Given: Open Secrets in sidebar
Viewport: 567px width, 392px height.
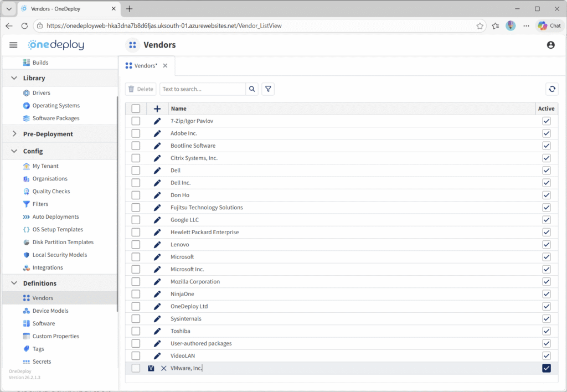Looking at the screenshot, I should (42, 362).
